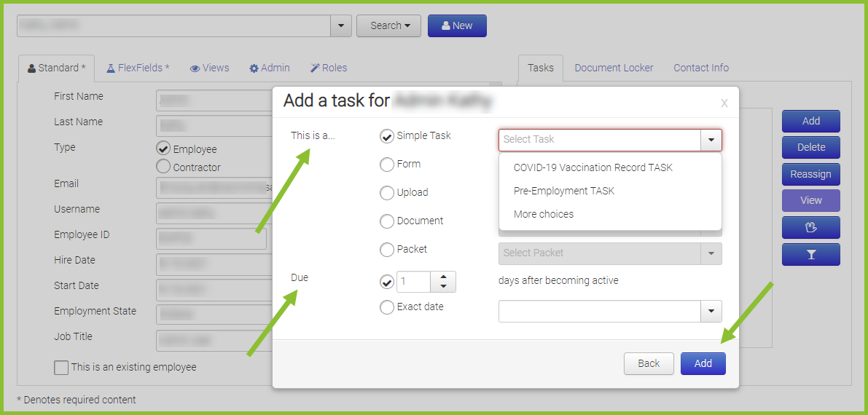Image resolution: width=868 pixels, height=415 pixels.
Task: Click the Last Name field
Action: click(x=215, y=126)
